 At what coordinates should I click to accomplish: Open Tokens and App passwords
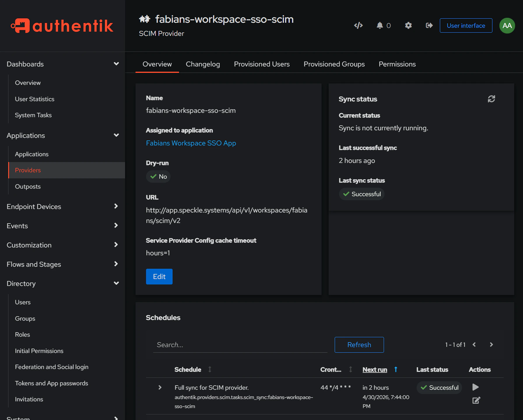(52, 383)
